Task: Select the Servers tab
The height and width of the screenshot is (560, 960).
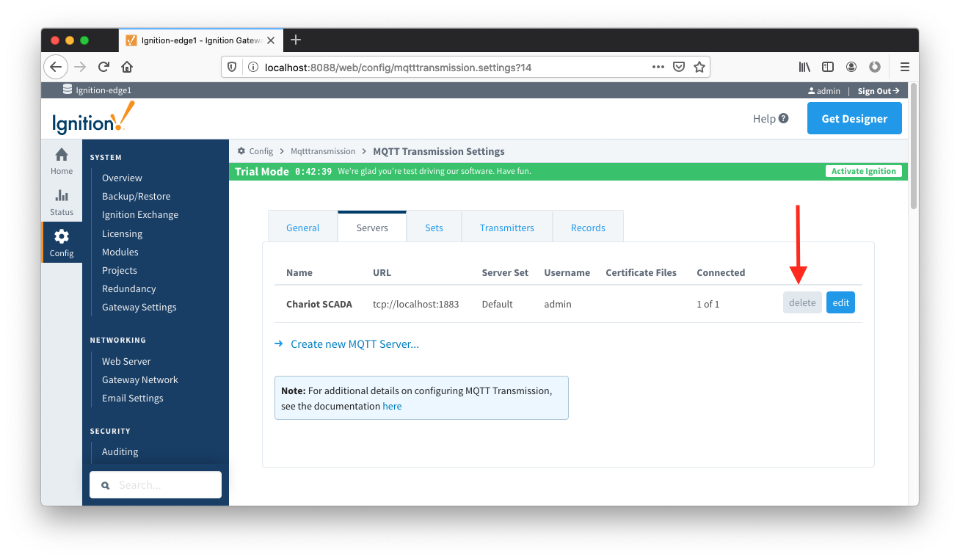Action: click(x=372, y=228)
